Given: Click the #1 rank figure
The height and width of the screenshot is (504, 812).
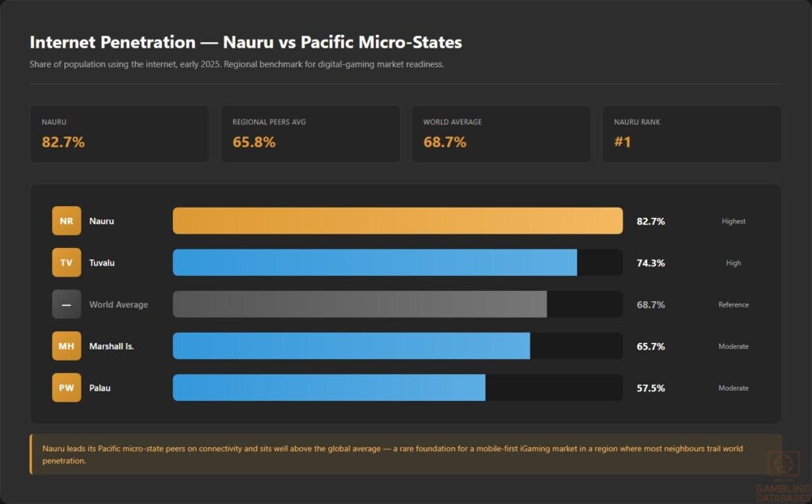Looking at the screenshot, I should point(622,142).
